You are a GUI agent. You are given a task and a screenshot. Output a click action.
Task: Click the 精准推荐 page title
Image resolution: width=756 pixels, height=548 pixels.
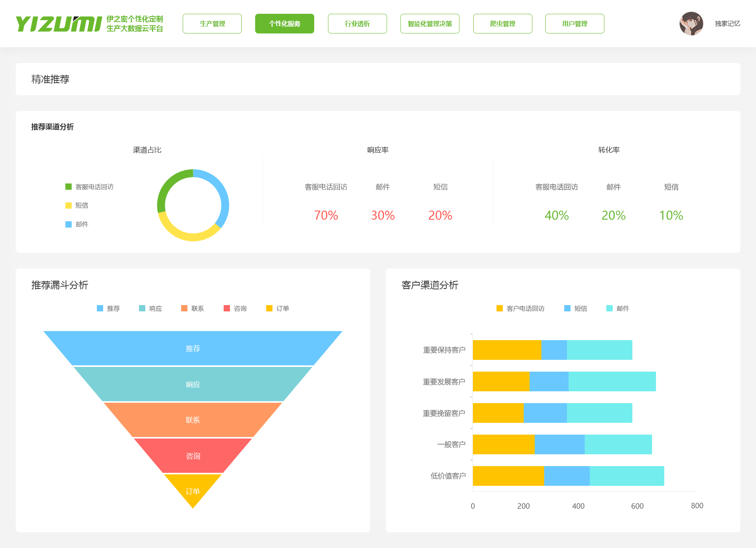(x=50, y=79)
